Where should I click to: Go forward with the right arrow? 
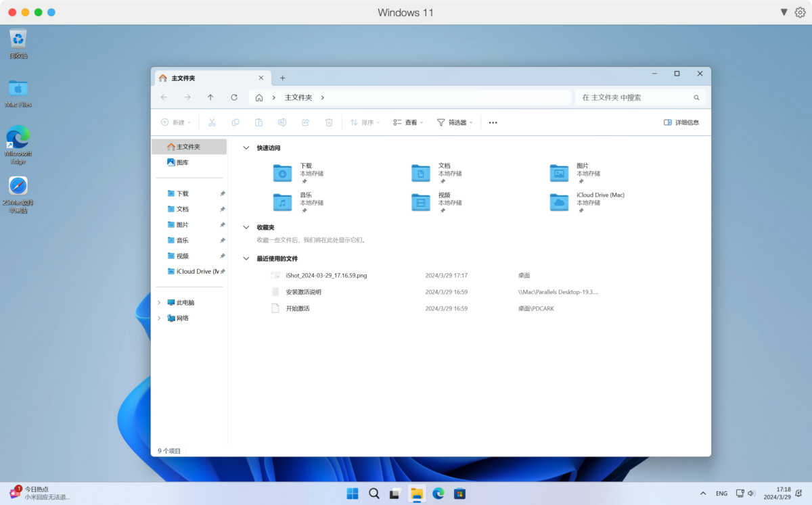pyautogui.click(x=187, y=97)
